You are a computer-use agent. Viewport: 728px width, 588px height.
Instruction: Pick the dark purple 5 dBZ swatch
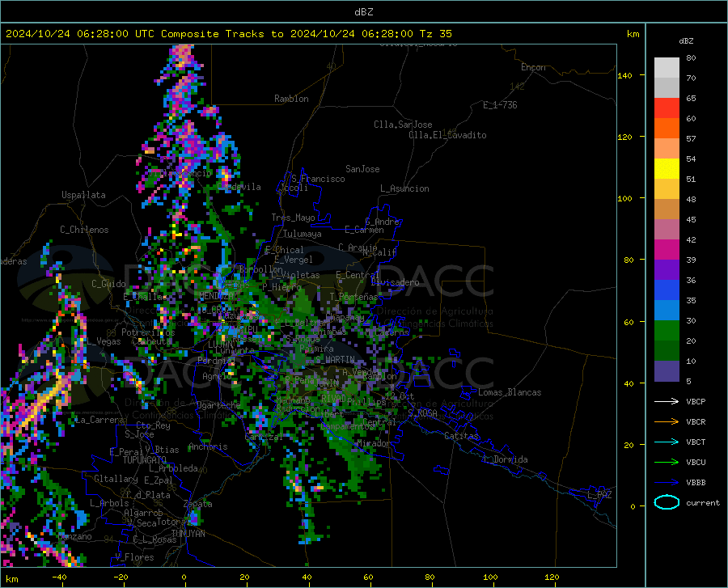667,371
